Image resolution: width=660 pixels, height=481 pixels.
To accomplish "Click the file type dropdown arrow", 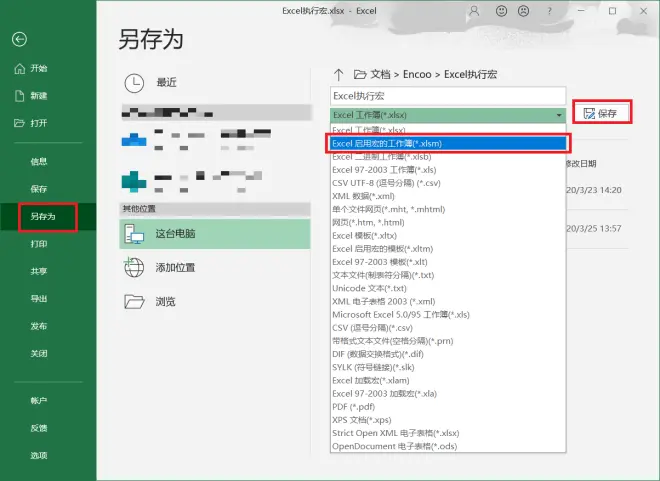I will coord(559,115).
